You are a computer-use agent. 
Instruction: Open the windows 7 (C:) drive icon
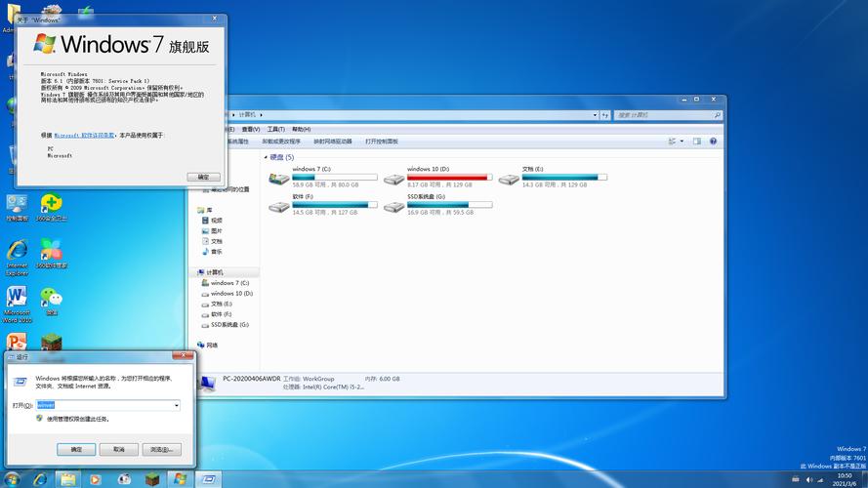pos(279,179)
